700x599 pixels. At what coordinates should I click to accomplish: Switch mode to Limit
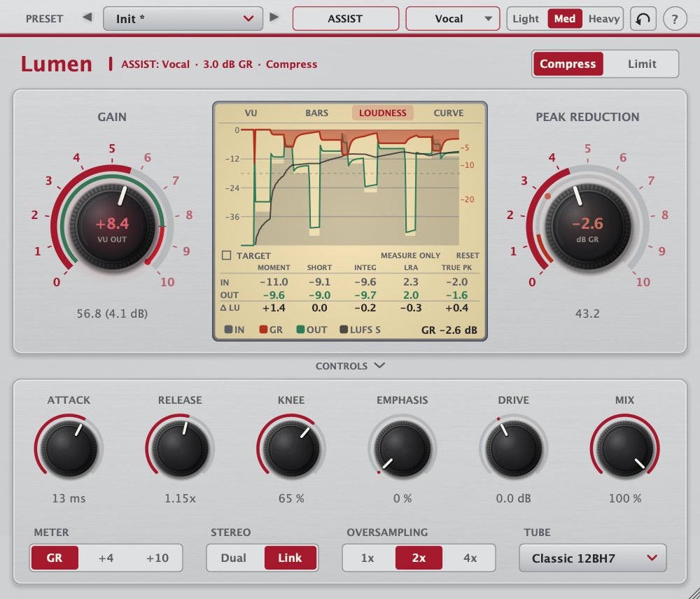[x=641, y=64]
